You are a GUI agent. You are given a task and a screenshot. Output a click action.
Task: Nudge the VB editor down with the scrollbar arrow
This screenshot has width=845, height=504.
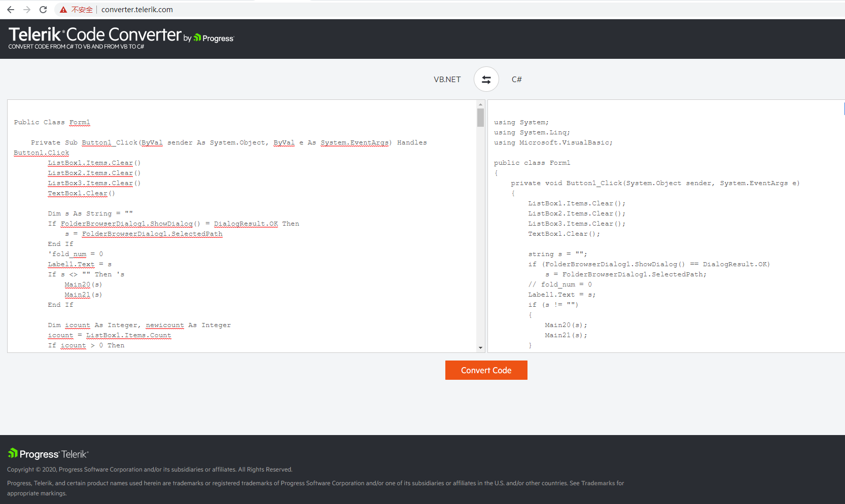[480, 348]
